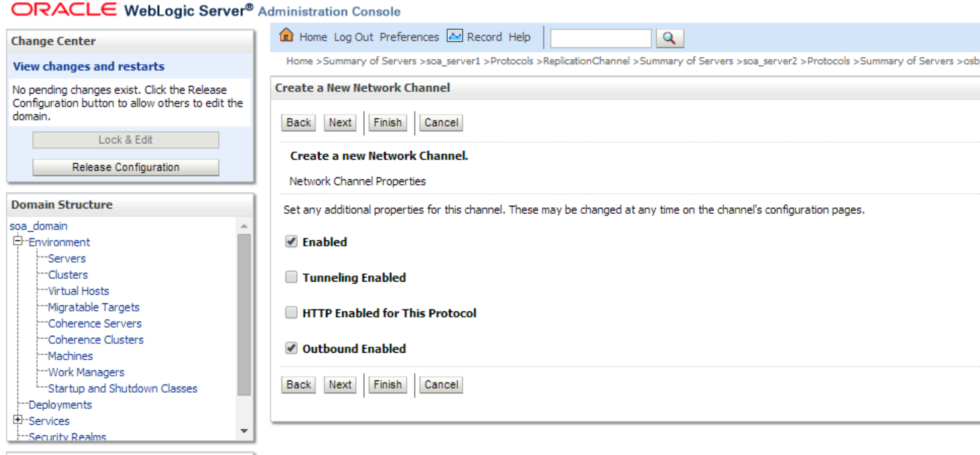Click Finish below Outbound Enabled
Viewport: 980px width, 455px height.
click(388, 385)
